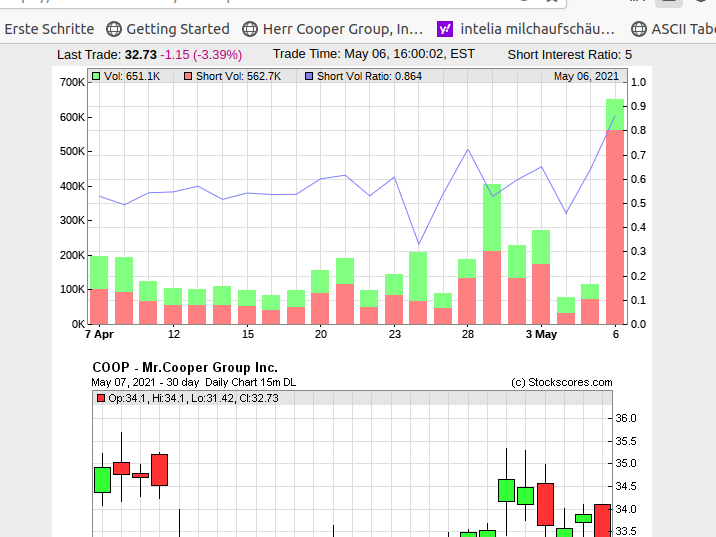The image size is (716, 537).
Task: Click red candle legend swatch beside Op:34.1
Action: (101, 398)
